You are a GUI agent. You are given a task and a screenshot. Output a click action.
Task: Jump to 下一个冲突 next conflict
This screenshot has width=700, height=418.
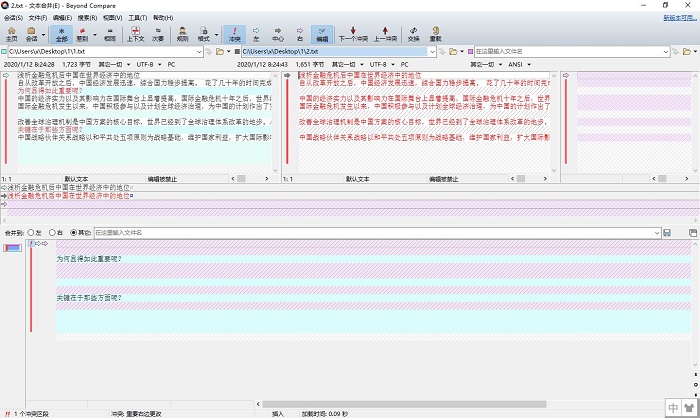[x=353, y=34]
